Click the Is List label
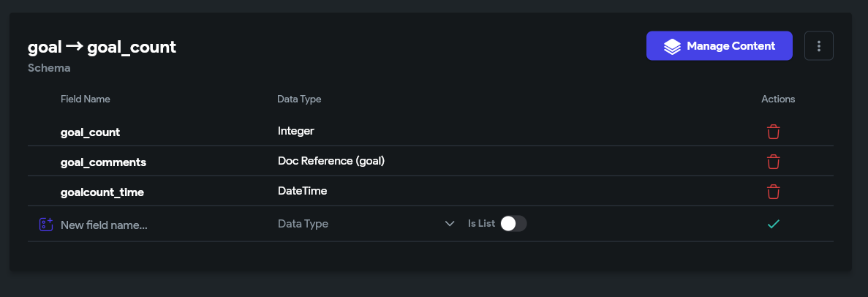This screenshot has height=297, width=868. (x=481, y=224)
